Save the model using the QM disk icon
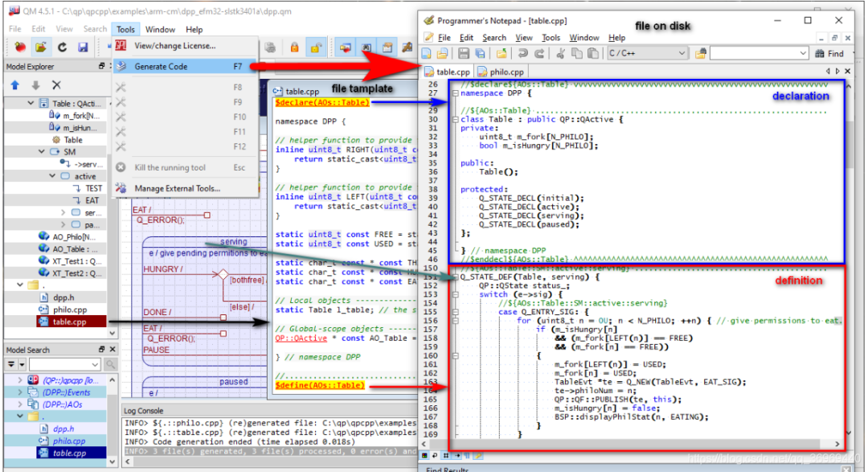The image size is (868, 472). [x=83, y=47]
